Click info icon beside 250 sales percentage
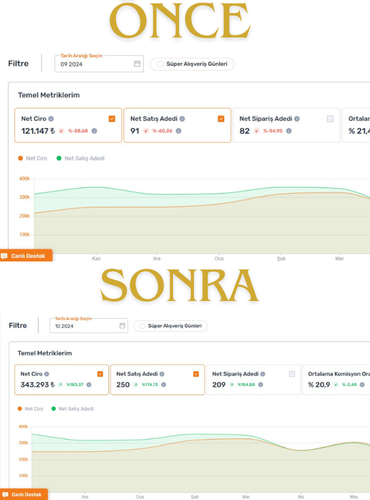Image resolution: width=370 pixels, height=500 pixels. [164, 385]
